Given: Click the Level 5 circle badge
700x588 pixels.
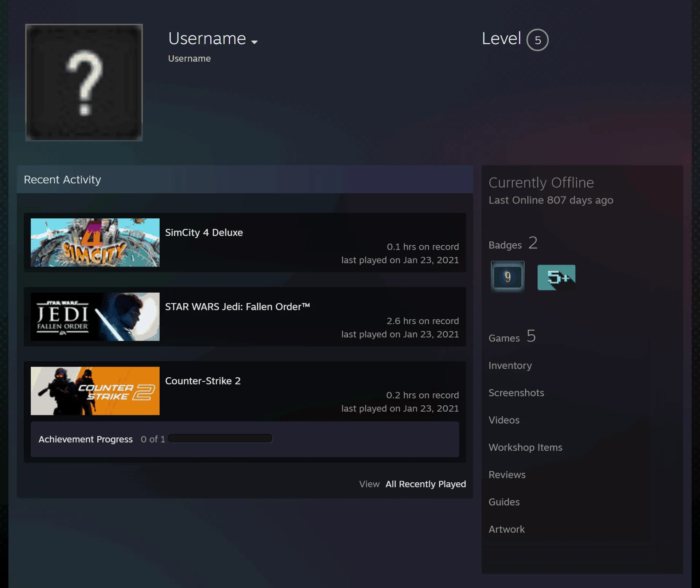Looking at the screenshot, I should pos(537,40).
